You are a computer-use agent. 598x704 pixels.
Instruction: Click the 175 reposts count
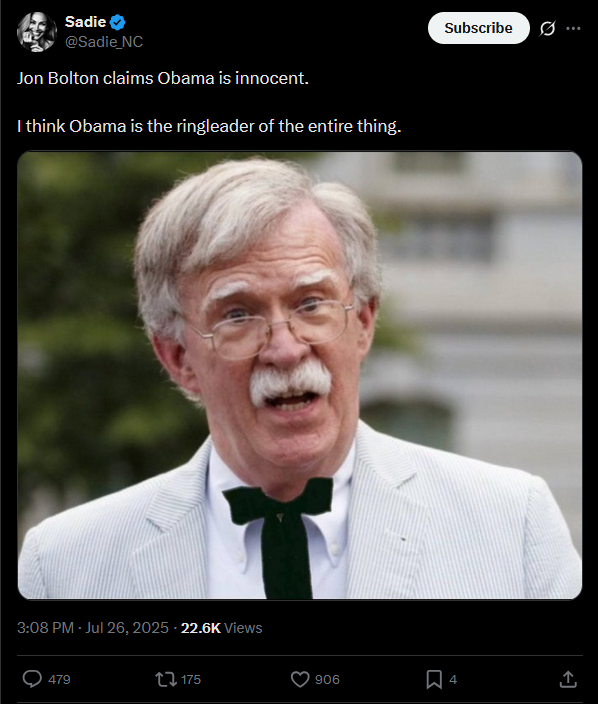pyautogui.click(x=191, y=679)
